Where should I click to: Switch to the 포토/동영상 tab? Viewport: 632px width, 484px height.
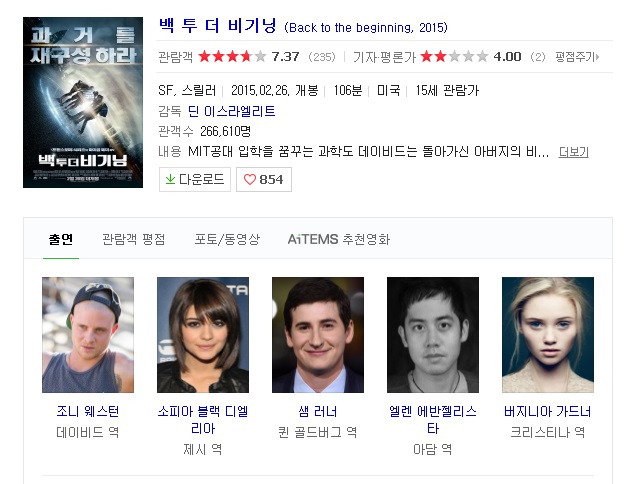point(227,239)
